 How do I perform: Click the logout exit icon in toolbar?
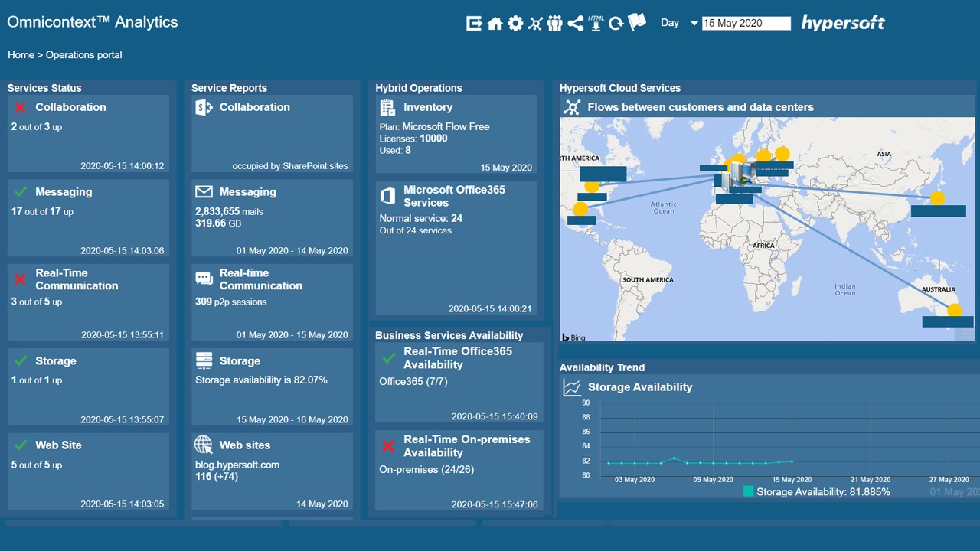474,24
